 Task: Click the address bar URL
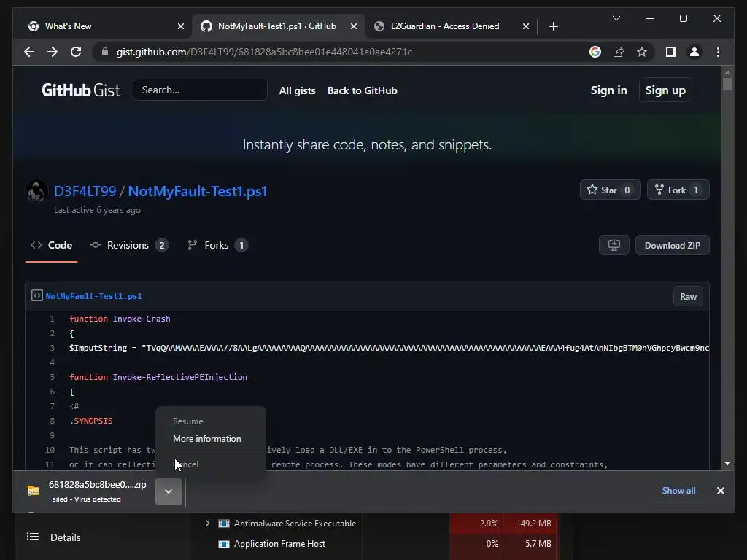(x=264, y=52)
